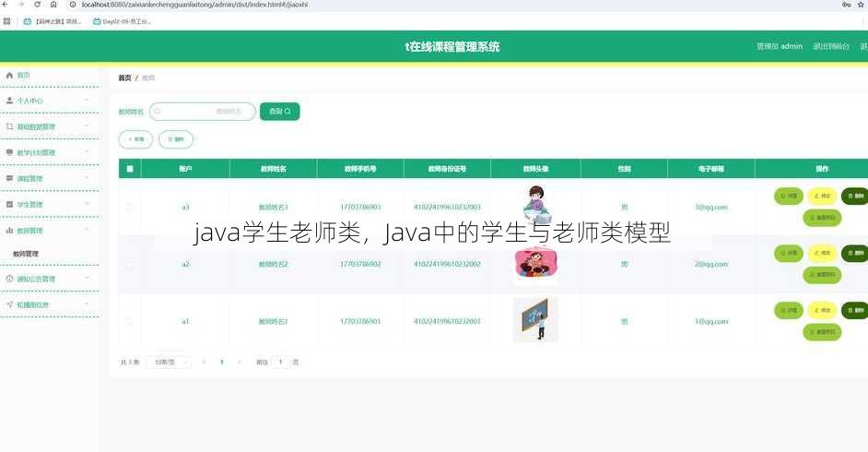Click the avatar thumbnail for teacher a1

[x=535, y=320]
